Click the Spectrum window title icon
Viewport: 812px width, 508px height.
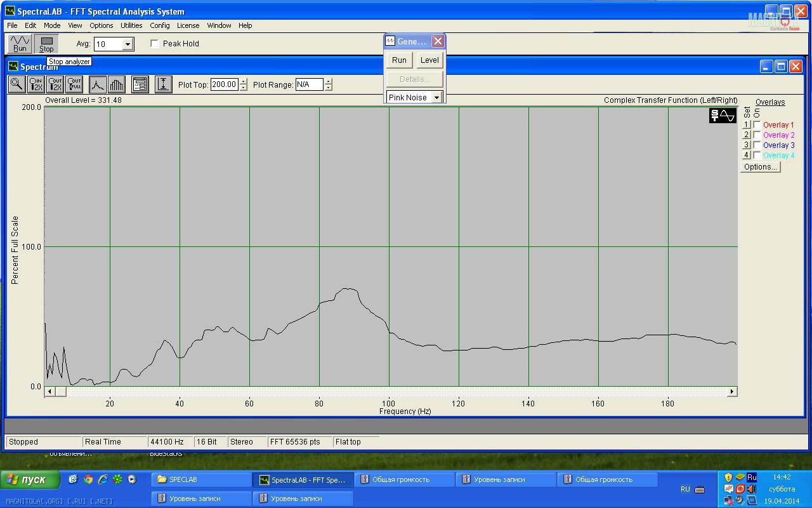13,66
